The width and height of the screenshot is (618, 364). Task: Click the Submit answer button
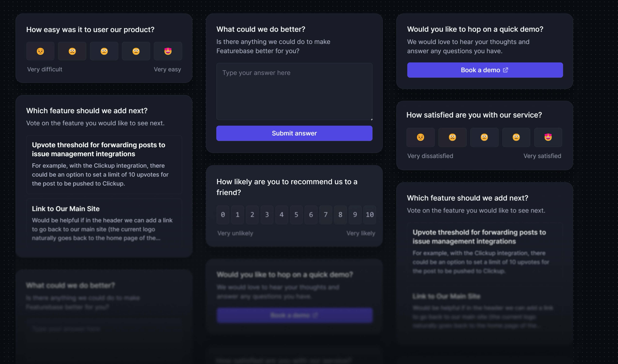[x=294, y=133]
